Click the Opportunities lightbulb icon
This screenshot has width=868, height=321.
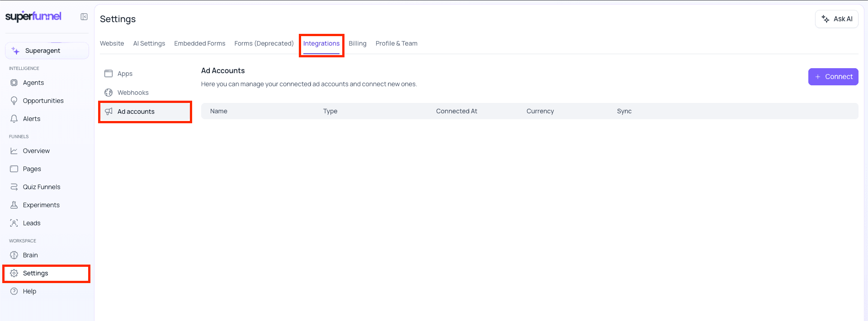point(14,101)
